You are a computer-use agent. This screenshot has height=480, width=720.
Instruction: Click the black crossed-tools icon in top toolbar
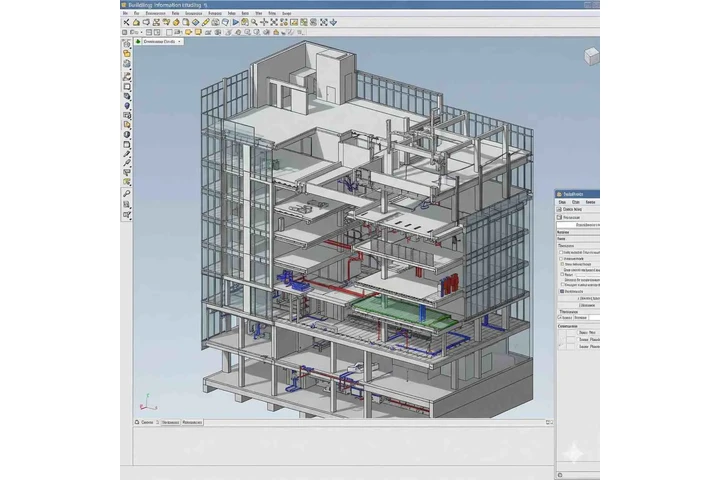(126, 22)
